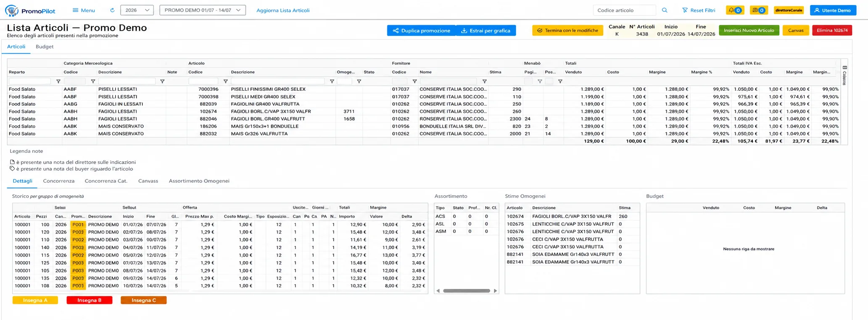The width and height of the screenshot is (868, 320).
Task: Click the Fornitore Codice filter icon
Action: (414, 81)
